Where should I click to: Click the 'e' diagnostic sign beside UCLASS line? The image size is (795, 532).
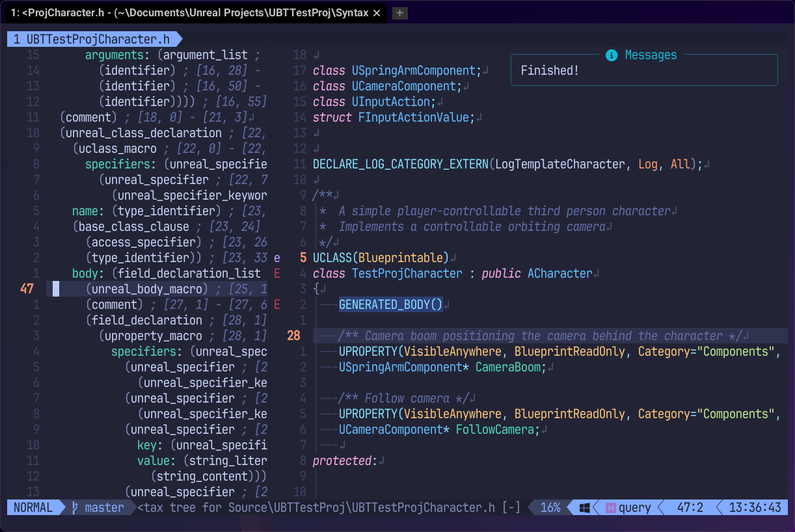pos(277,258)
